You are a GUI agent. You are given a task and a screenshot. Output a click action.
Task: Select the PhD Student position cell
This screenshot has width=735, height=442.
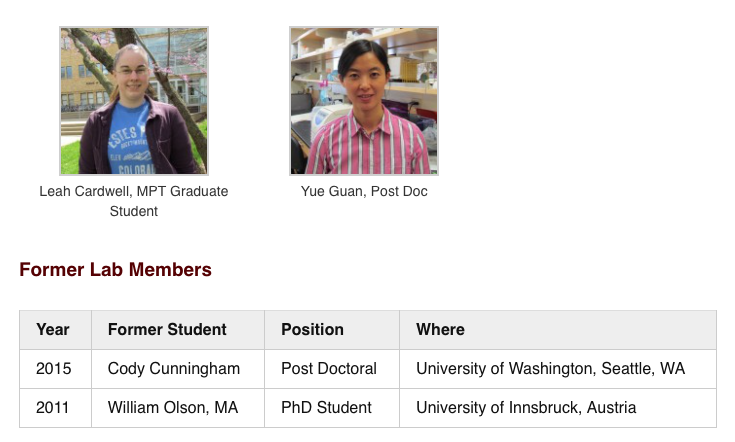tap(326, 408)
